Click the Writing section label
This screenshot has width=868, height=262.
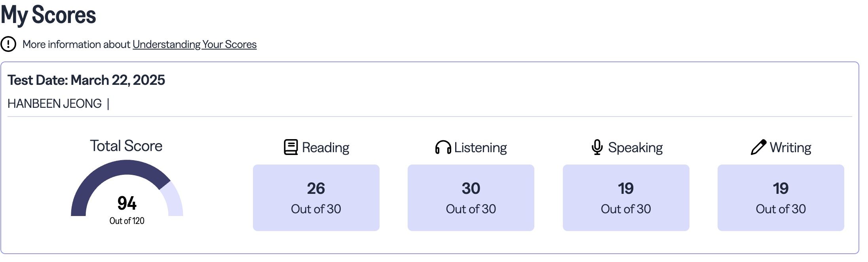point(790,147)
